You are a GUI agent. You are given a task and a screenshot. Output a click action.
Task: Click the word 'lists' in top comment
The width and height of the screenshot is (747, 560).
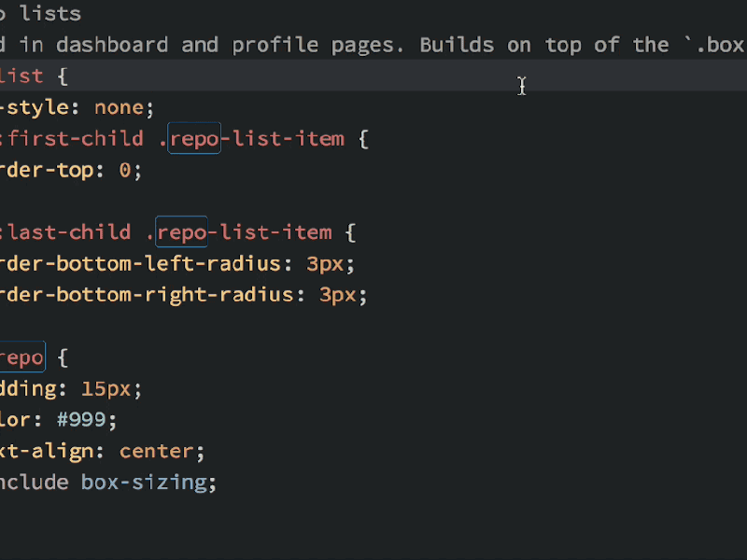[50, 14]
